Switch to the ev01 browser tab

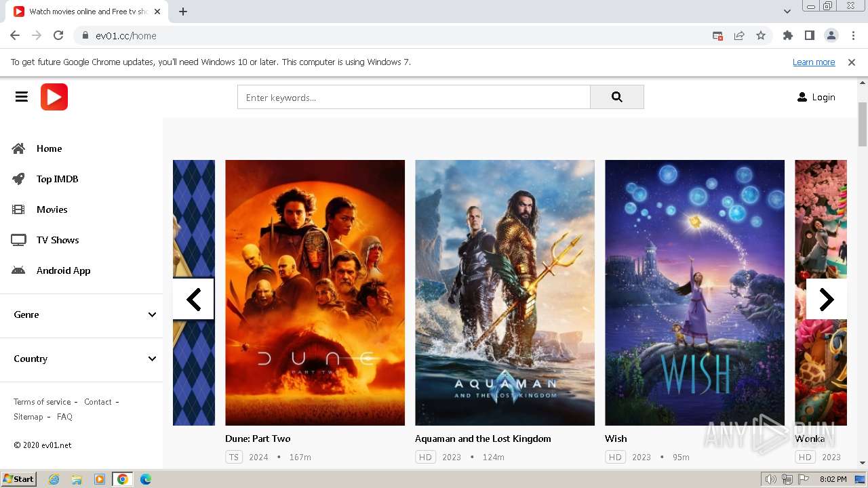tap(87, 12)
